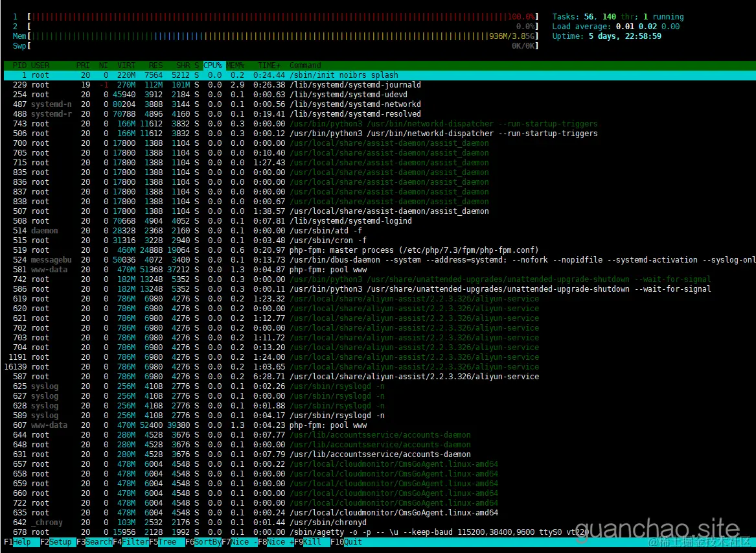This screenshot has width=756, height=553.
Task: Select PID 586 unattended-upgrade-shutdown row
Action: click(380, 289)
